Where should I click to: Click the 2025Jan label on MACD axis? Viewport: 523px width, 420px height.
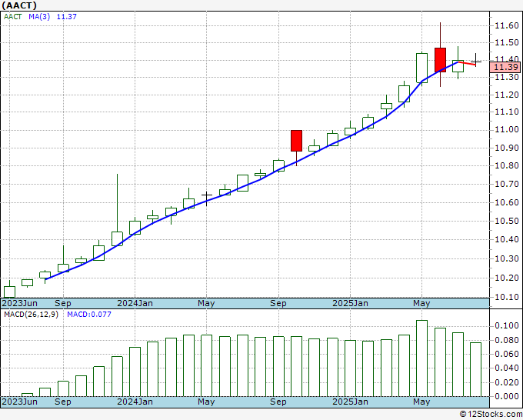pyautogui.click(x=350, y=402)
